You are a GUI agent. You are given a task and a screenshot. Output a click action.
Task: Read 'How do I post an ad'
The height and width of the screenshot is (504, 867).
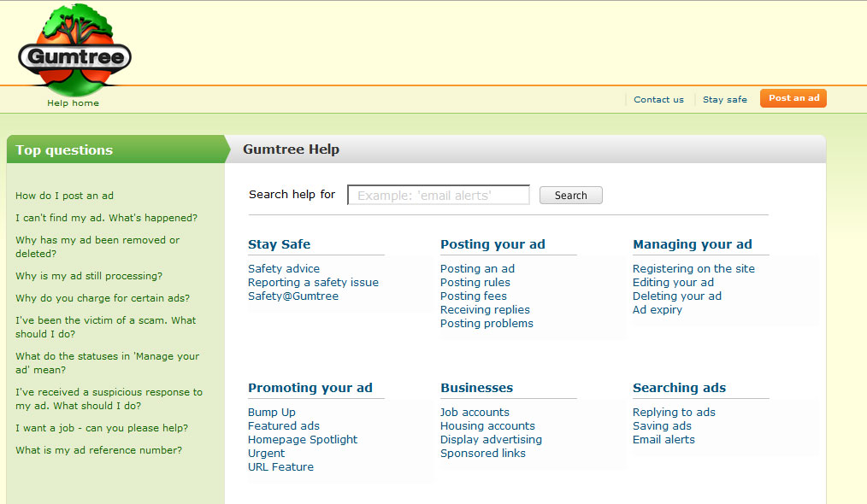64,195
